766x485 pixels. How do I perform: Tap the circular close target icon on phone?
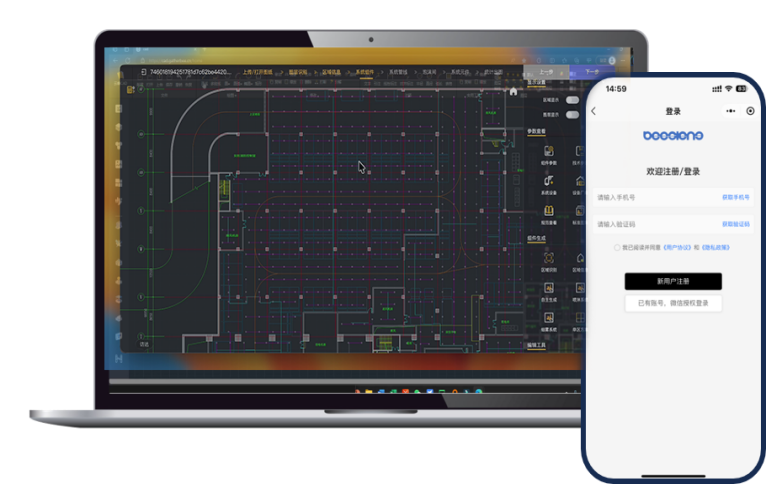pos(750,111)
